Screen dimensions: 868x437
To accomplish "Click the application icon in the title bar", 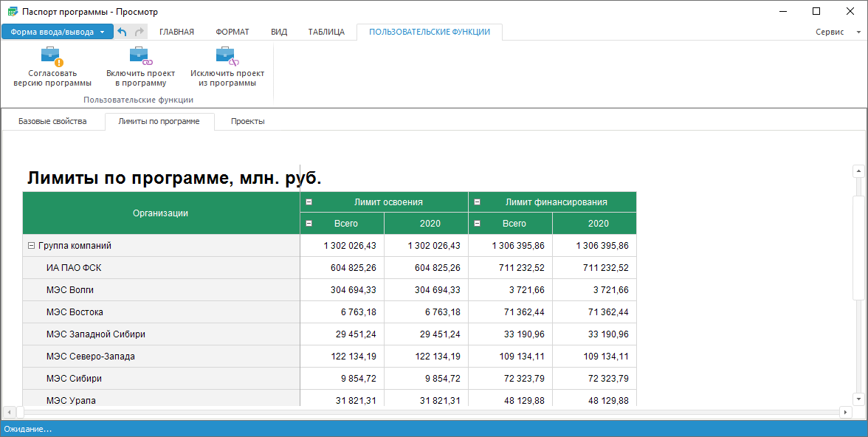I will coord(12,12).
